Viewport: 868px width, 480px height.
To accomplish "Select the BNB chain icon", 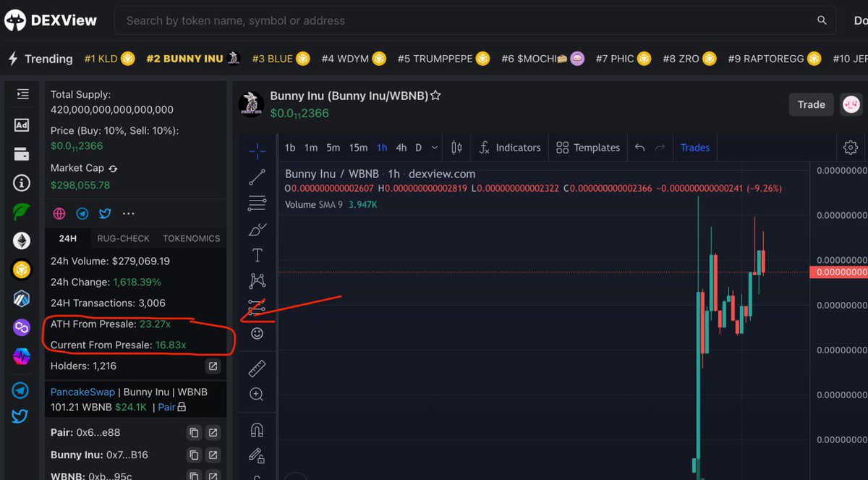I will tap(22, 269).
